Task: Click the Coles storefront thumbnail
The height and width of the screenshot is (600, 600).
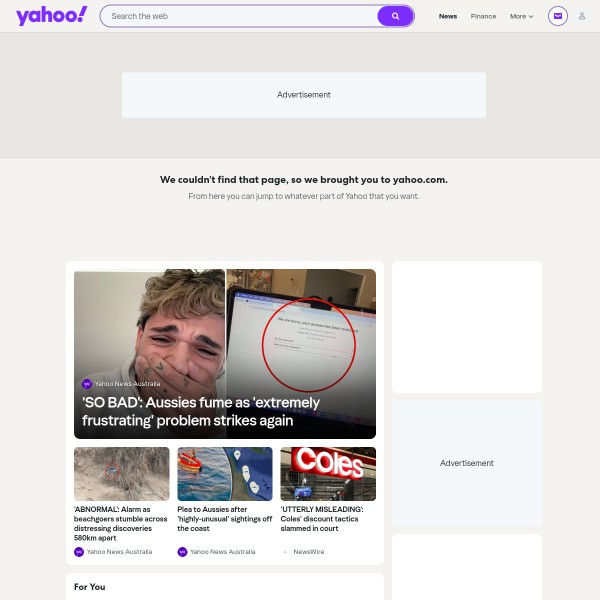Action: point(328,474)
